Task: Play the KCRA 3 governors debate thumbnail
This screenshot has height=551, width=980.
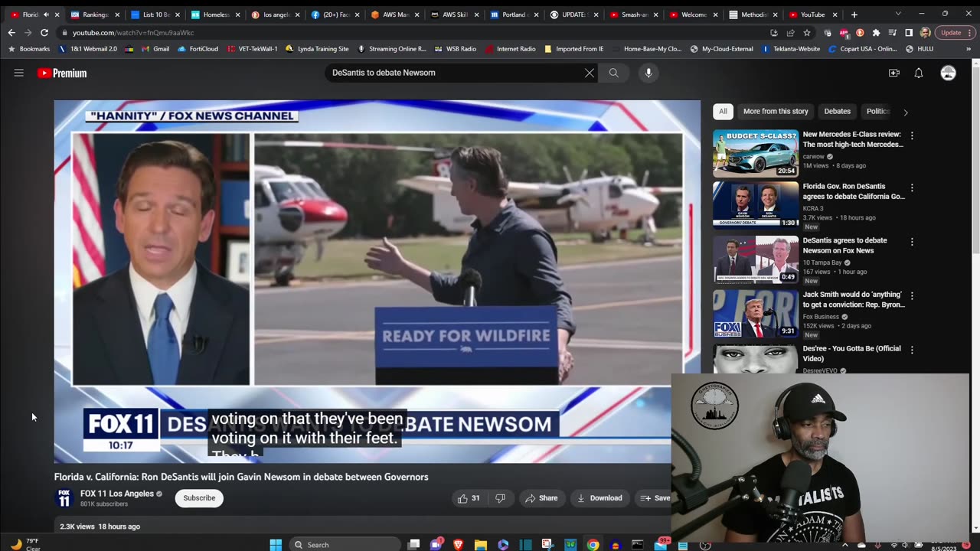Action: coord(756,205)
